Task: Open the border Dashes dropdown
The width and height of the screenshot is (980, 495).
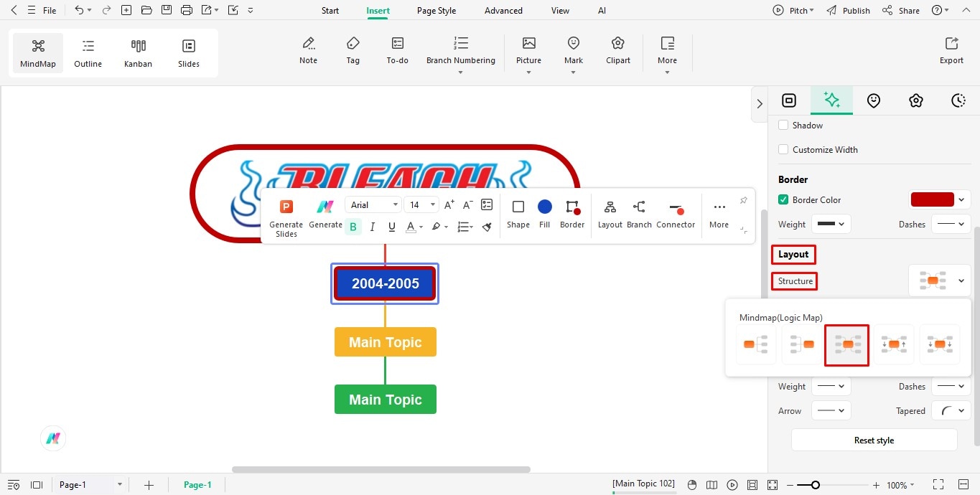Action: point(951,224)
